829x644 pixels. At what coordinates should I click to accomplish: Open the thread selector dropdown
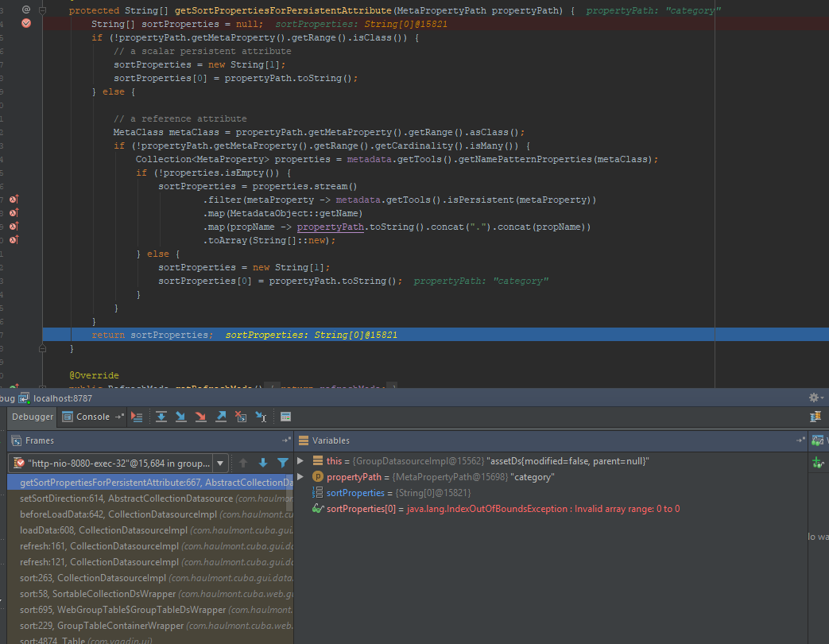pos(220,464)
